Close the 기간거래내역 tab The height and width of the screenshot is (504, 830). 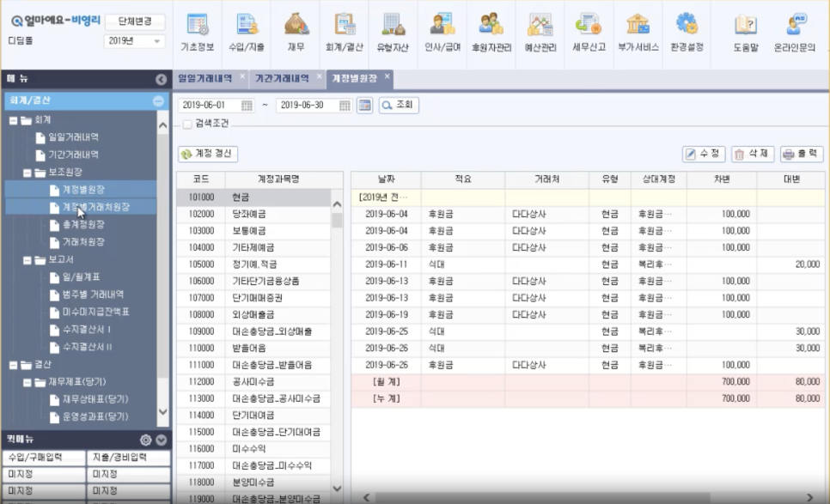[x=319, y=76]
